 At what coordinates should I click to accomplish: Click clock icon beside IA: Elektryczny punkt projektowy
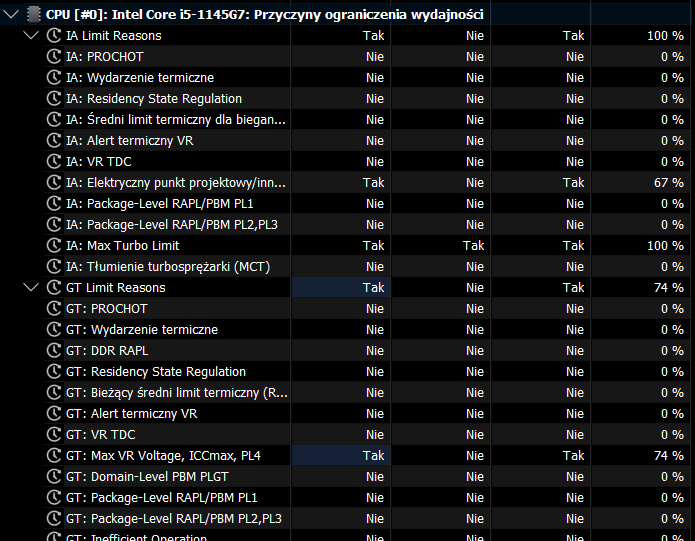(x=54, y=183)
